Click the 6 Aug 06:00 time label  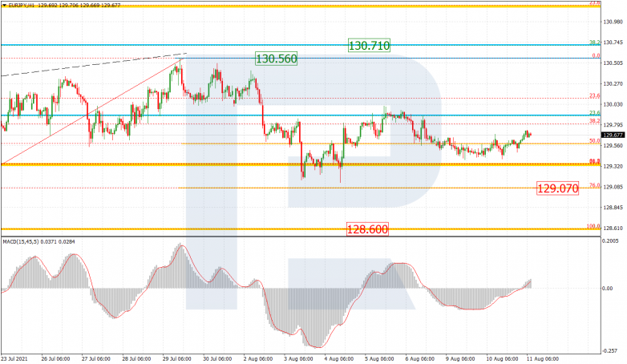click(x=420, y=359)
